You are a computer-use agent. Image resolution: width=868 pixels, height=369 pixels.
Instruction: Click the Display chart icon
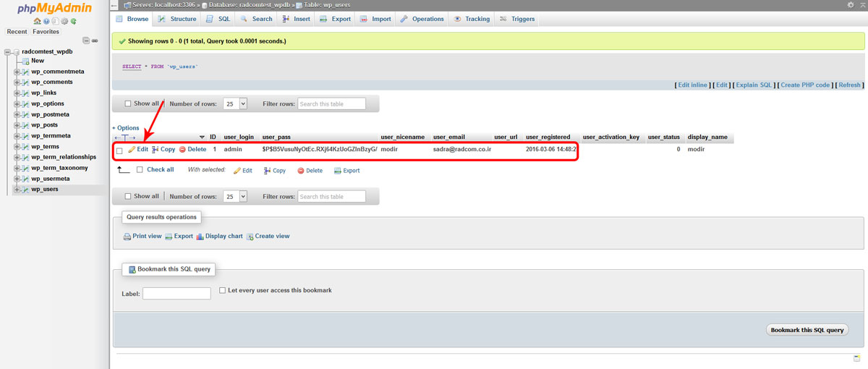pyautogui.click(x=200, y=237)
